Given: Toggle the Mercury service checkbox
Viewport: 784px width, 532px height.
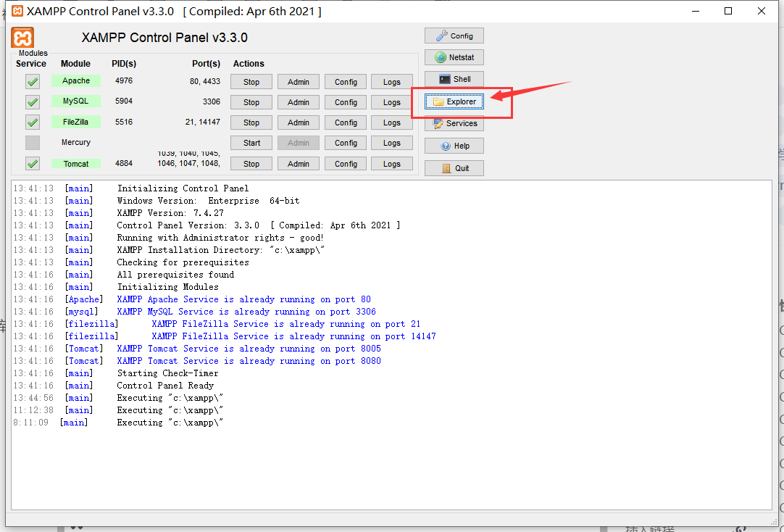Looking at the screenshot, I should [33, 143].
